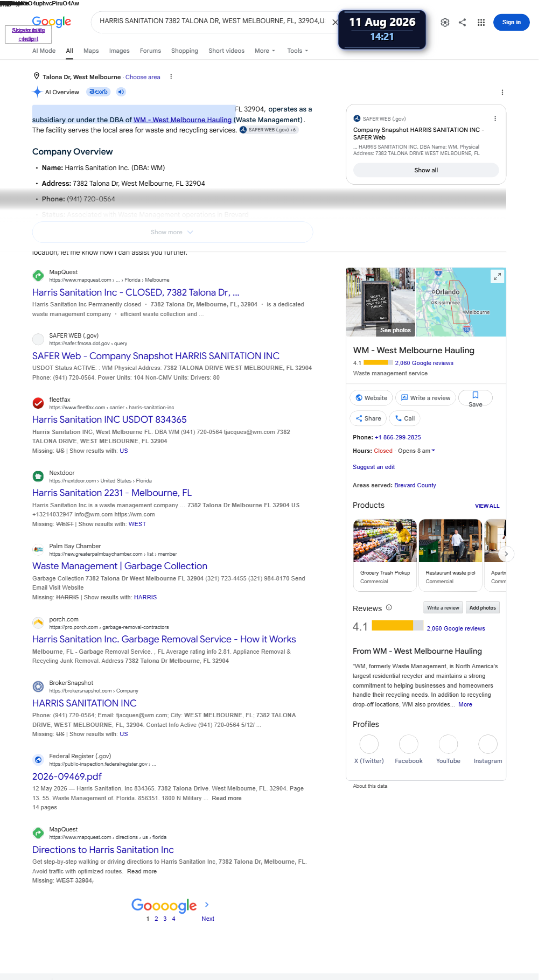The image size is (545, 980).
Task: Open the Google apps grid
Action: pyautogui.click(x=481, y=23)
